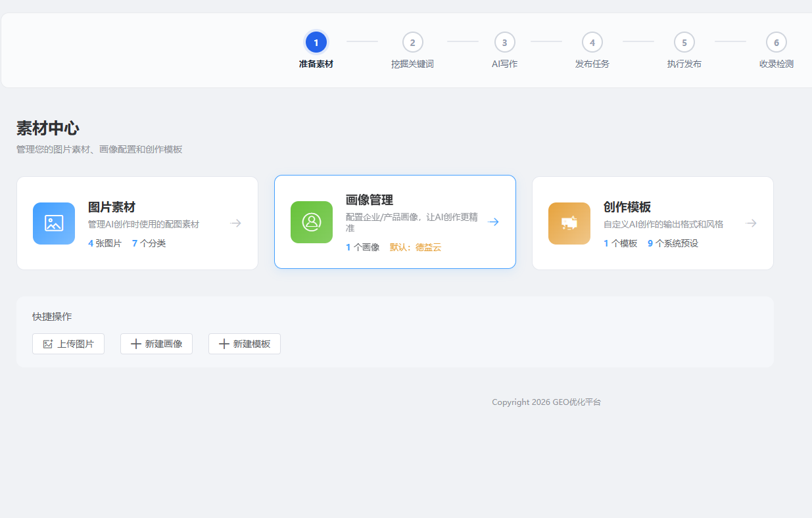Select step 2 挖掘关键词 in the progress bar

413,41
